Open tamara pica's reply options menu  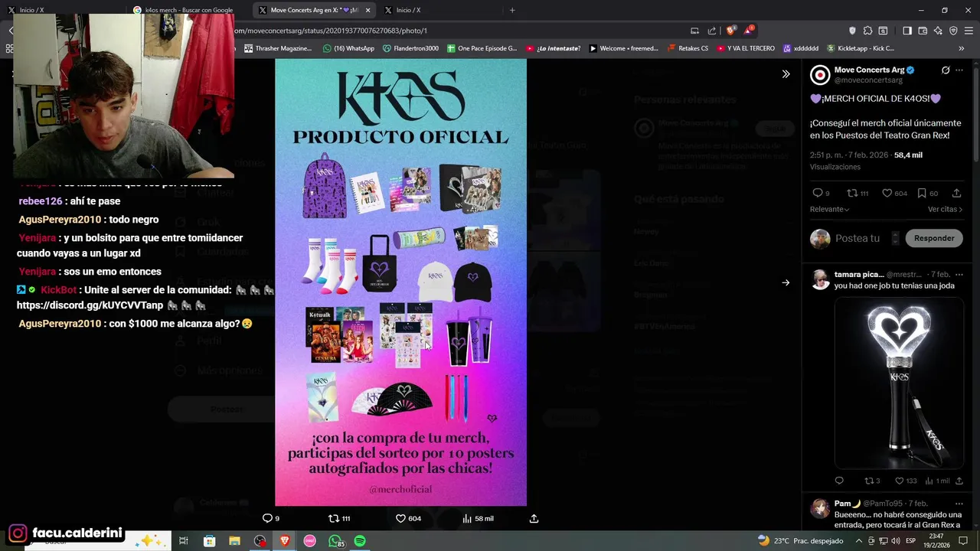[959, 274]
